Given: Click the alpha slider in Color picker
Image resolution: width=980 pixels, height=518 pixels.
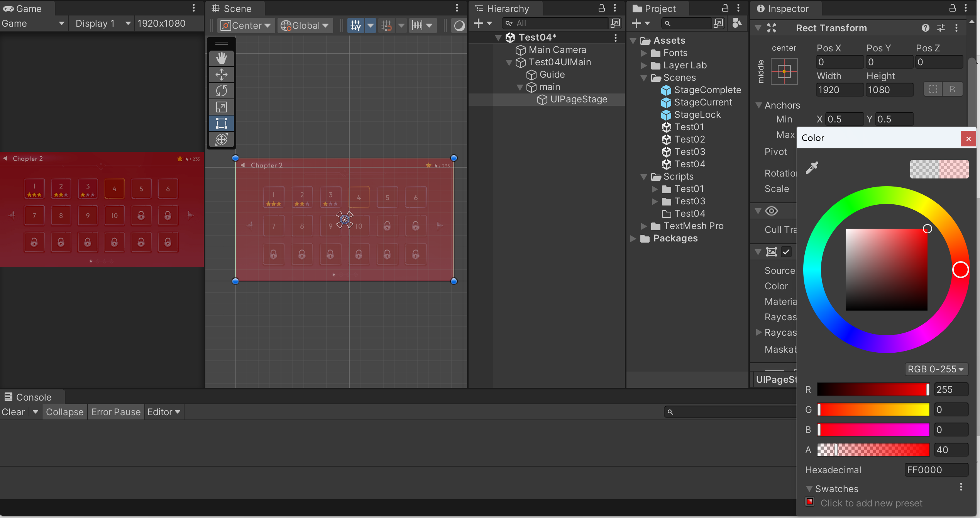Looking at the screenshot, I should [x=873, y=450].
